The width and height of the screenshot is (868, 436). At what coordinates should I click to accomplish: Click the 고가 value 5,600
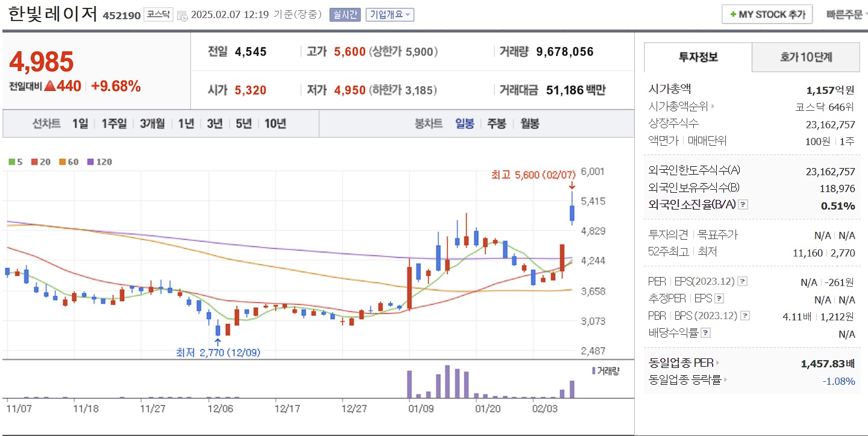point(350,52)
